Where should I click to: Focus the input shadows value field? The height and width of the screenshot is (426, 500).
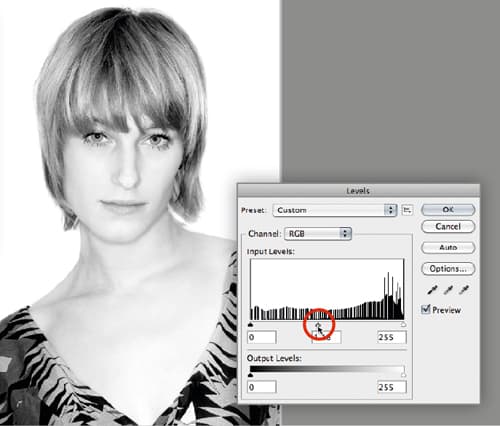(x=262, y=337)
